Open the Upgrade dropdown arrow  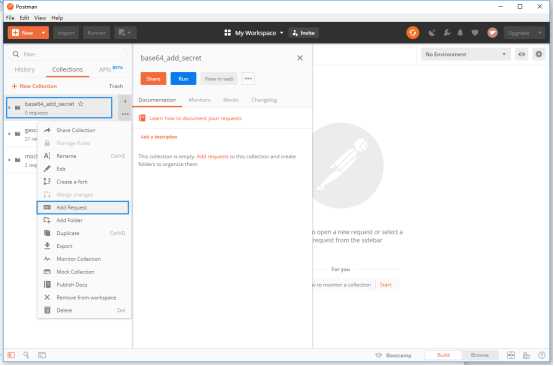tap(540, 33)
